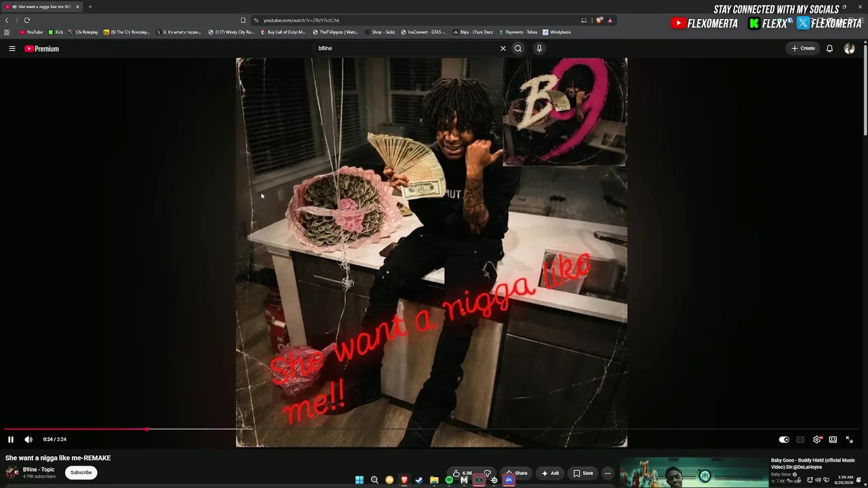This screenshot has width=868, height=488.
Task: Click the browser address bar URL
Action: (301, 20)
